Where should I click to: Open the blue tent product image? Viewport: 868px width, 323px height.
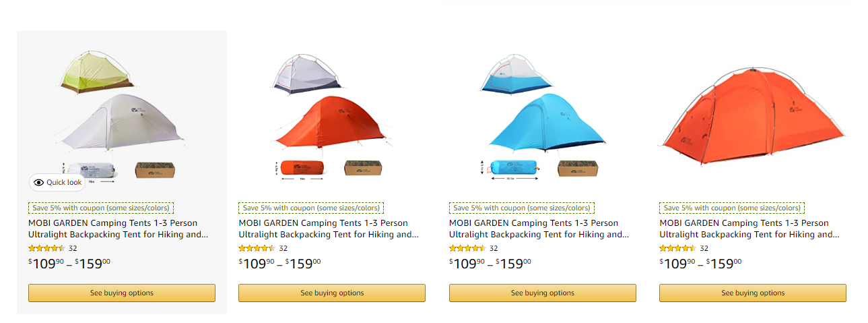(x=543, y=113)
